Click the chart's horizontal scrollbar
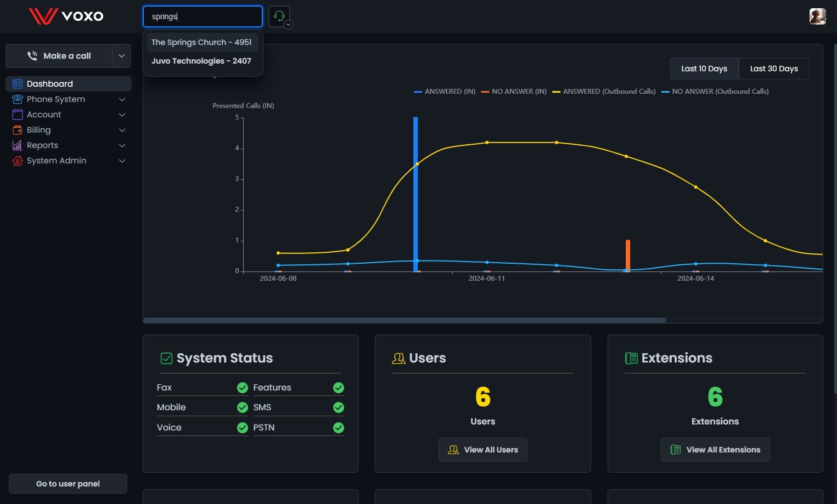The image size is (837, 504). (405, 320)
